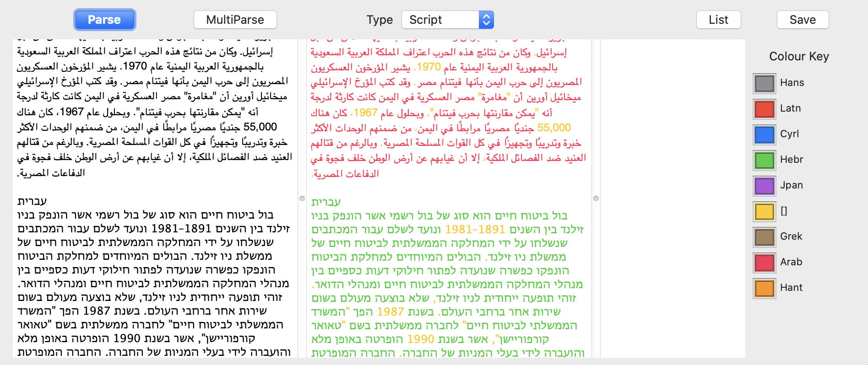Click the MultiParse button
Image resolution: width=868 pixels, height=365 pixels.
[235, 20]
